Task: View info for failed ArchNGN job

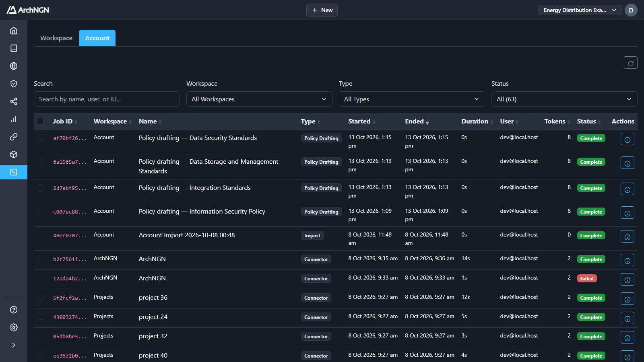Action: coord(627,279)
